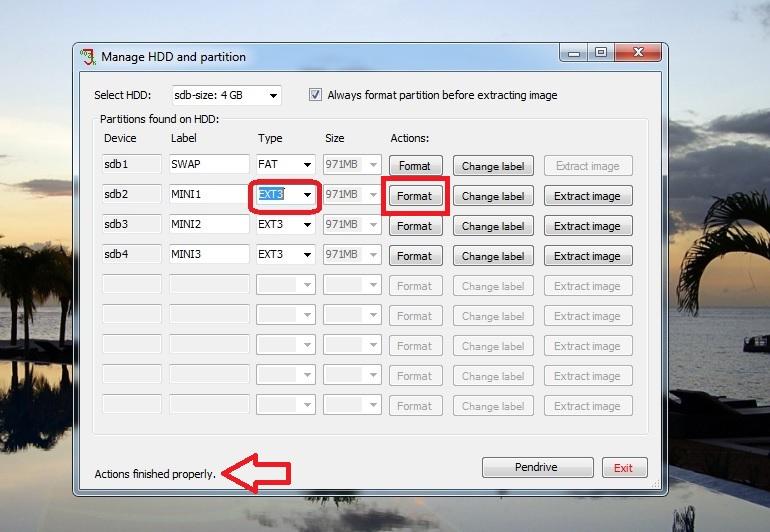Click the Size column header
The image size is (770, 532).
tap(334, 138)
